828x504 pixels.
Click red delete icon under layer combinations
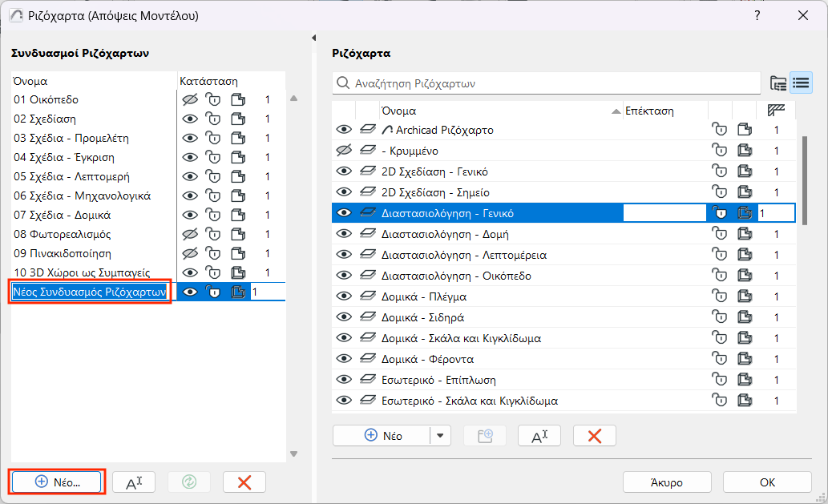click(x=244, y=482)
